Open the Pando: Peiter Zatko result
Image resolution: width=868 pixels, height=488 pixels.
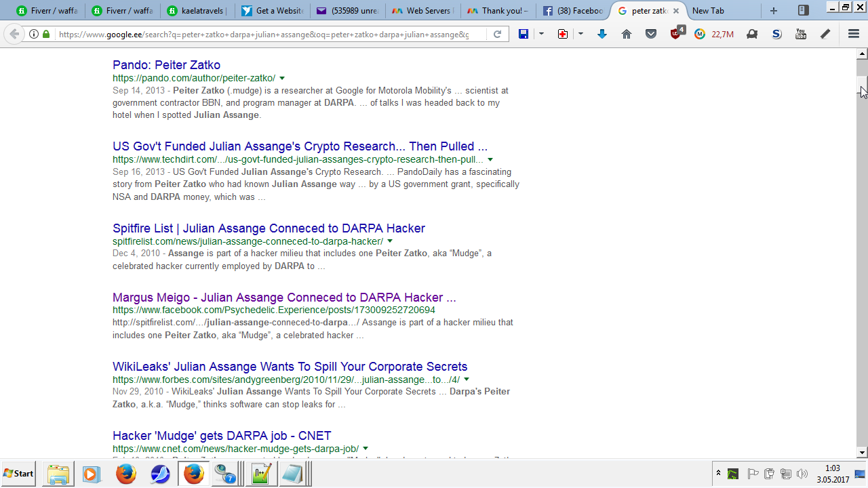coord(166,65)
